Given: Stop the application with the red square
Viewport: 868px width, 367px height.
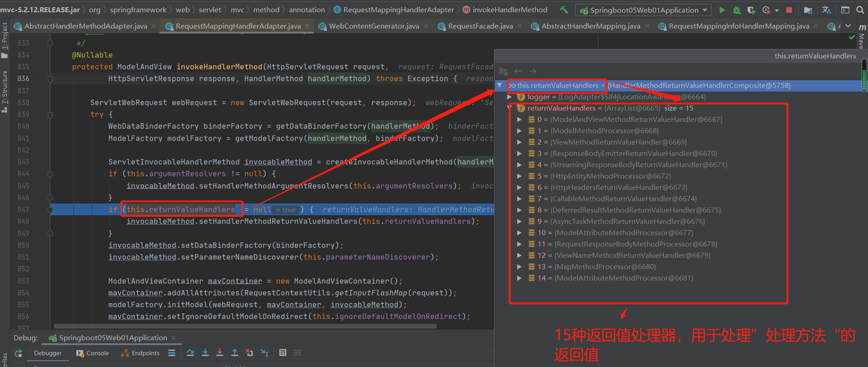Looking at the screenshot, I should pyautogui.click(x=789, y=10).
